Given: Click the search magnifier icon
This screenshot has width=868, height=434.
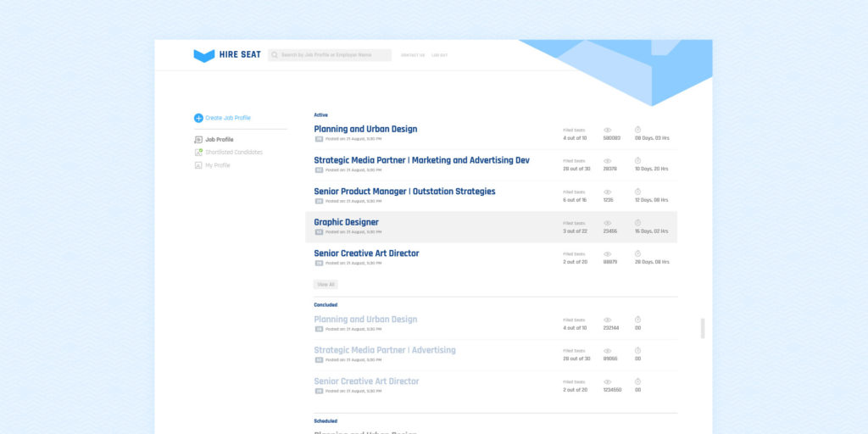Looking at the screenshot, I should [x=275, y=55].
